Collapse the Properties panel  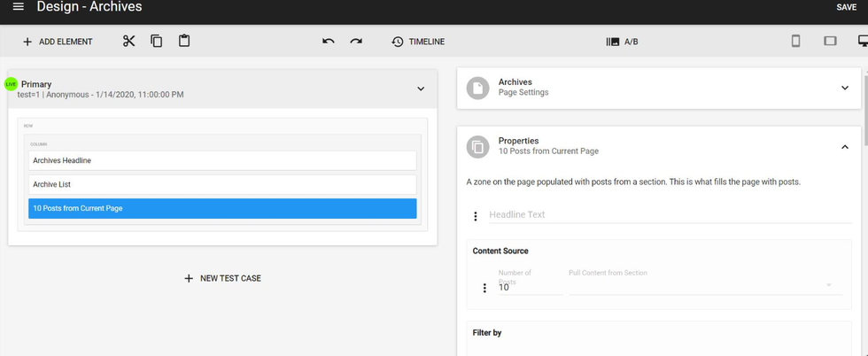click(x=844, y=146)
